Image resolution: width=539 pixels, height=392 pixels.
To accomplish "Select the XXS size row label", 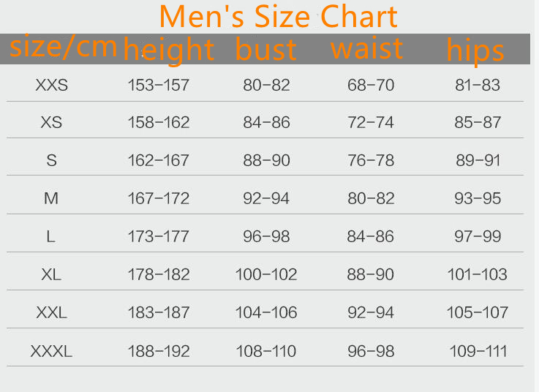I will 51,85.
